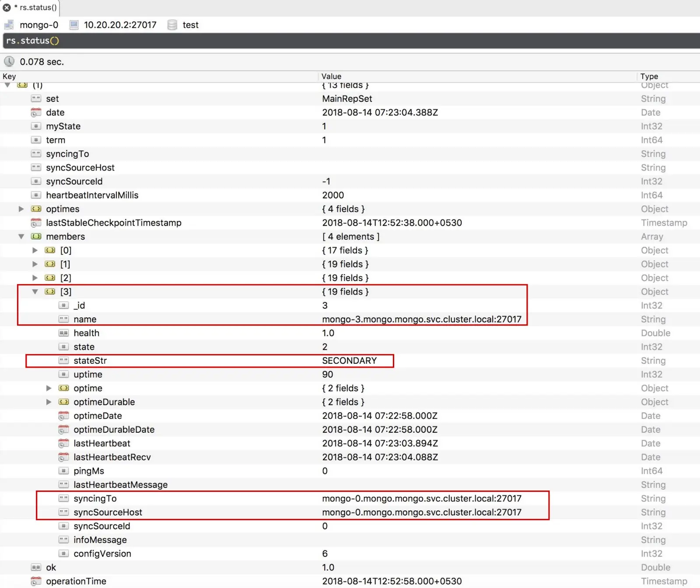
Task: Collapse the members array node
Action: [x=21, y=237]
